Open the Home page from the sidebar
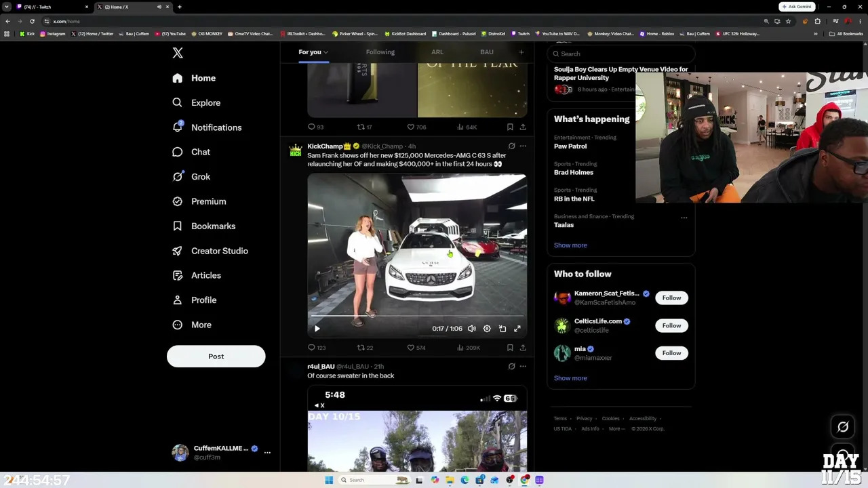868x488 pixels. 194,78
